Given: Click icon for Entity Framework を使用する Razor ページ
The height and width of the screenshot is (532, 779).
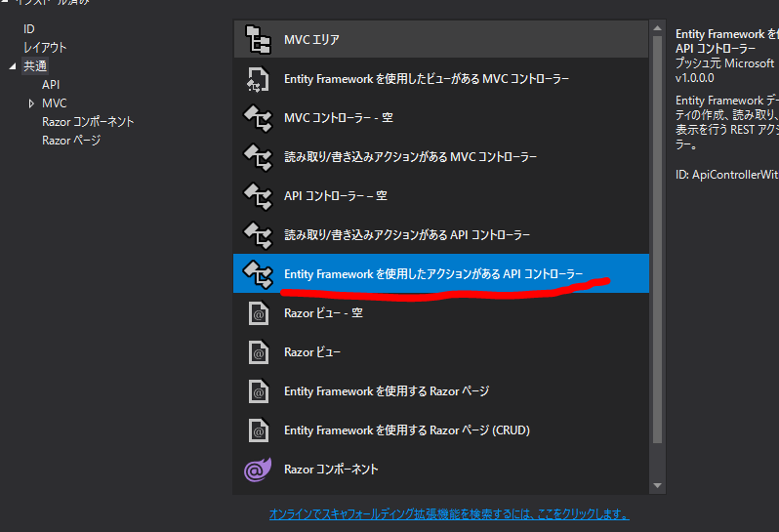Looking at the screenshot, I should click(x=259, y=391).
